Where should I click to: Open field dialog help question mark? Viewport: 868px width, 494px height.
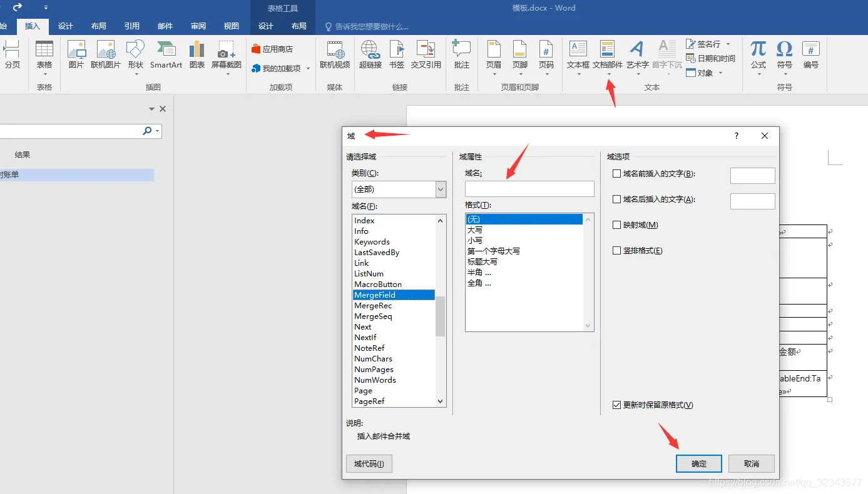736,136
